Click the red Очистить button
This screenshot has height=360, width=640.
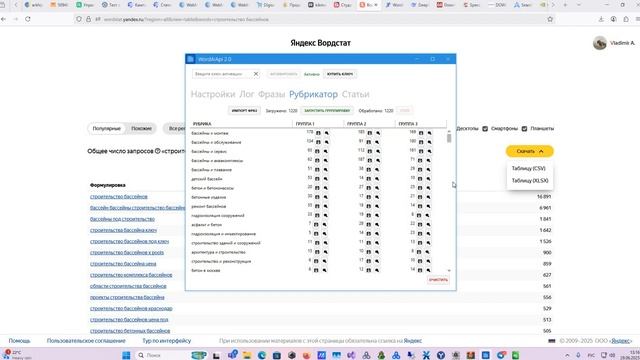pos(438,280)
